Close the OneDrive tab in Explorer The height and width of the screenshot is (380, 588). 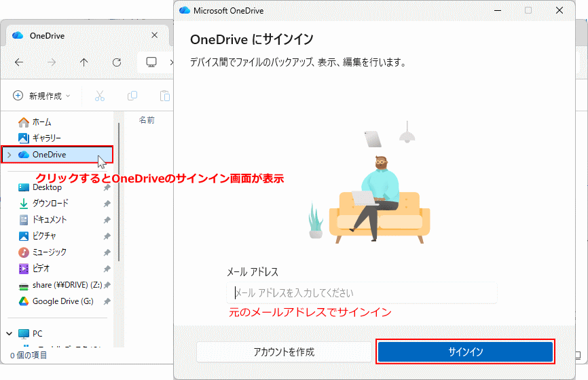155,35
